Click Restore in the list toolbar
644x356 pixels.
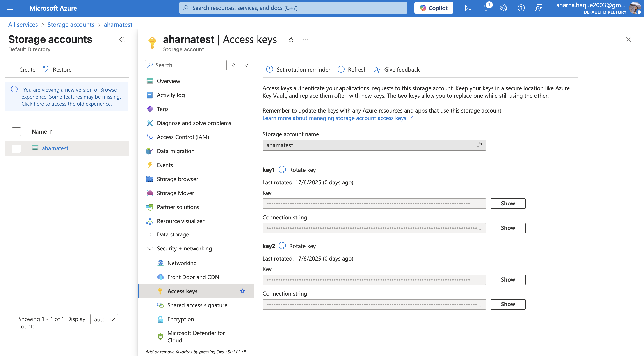tap(57, 69)
